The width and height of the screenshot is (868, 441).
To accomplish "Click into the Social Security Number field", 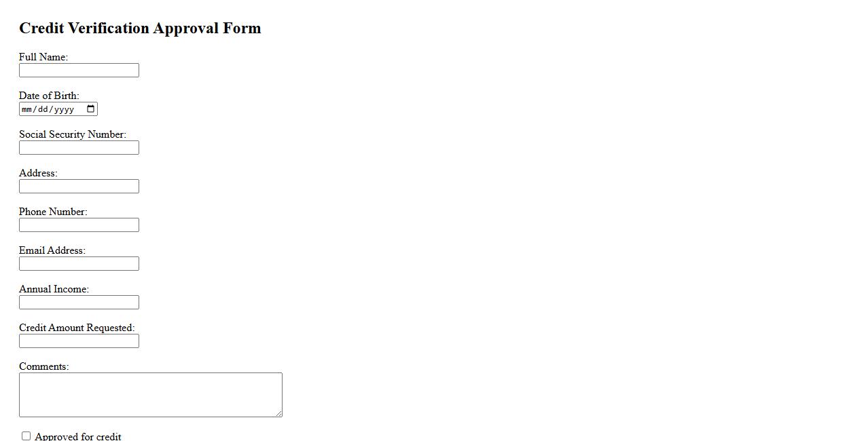I will pyautogui.click(x=79, y=148).
